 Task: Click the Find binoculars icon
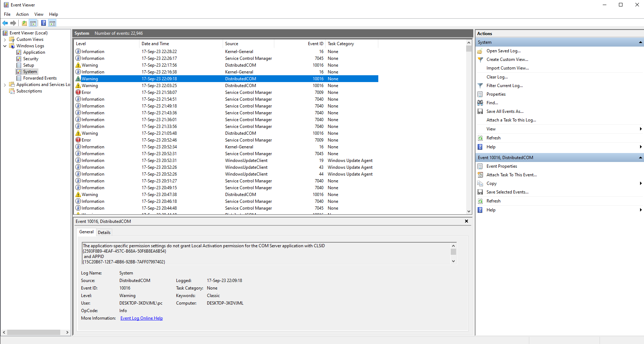tap(480, 103)
